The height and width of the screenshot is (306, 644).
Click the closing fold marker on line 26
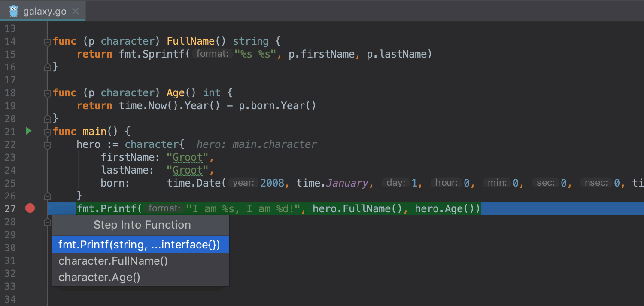[x=48, y=196]
